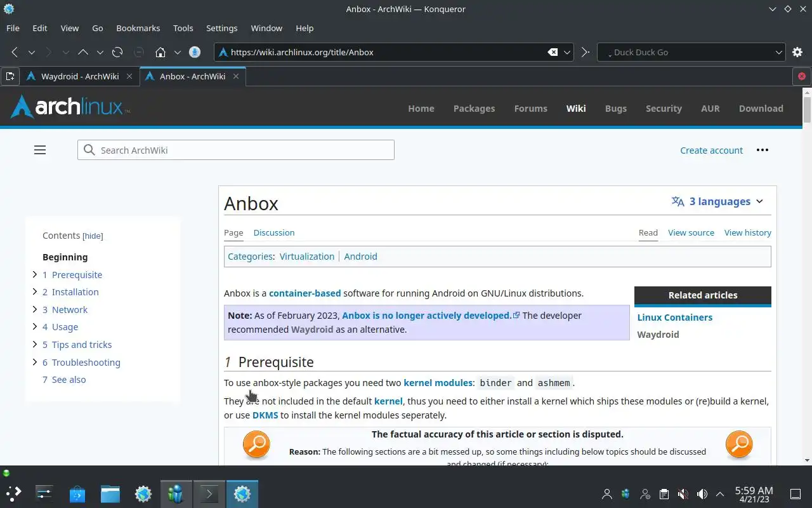812x508 pixels.
Task: Open the clipboard tray icon
Action: (x=664, y=494)
